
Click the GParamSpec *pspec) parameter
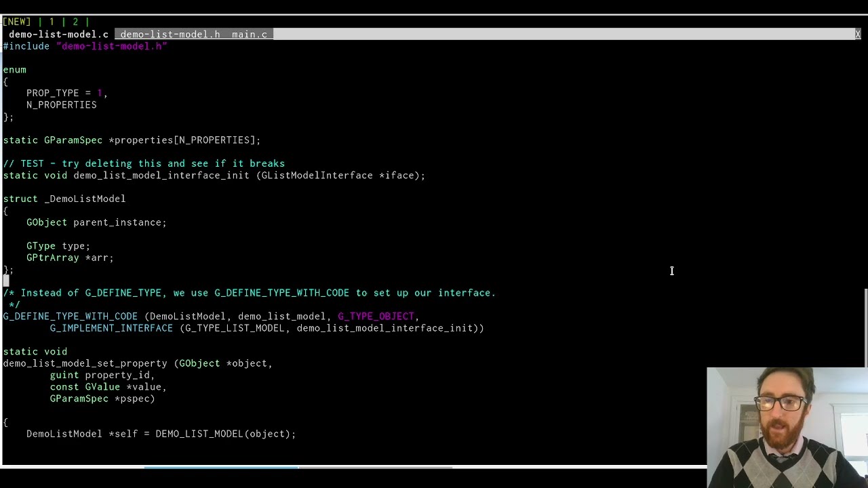point(102,399)
